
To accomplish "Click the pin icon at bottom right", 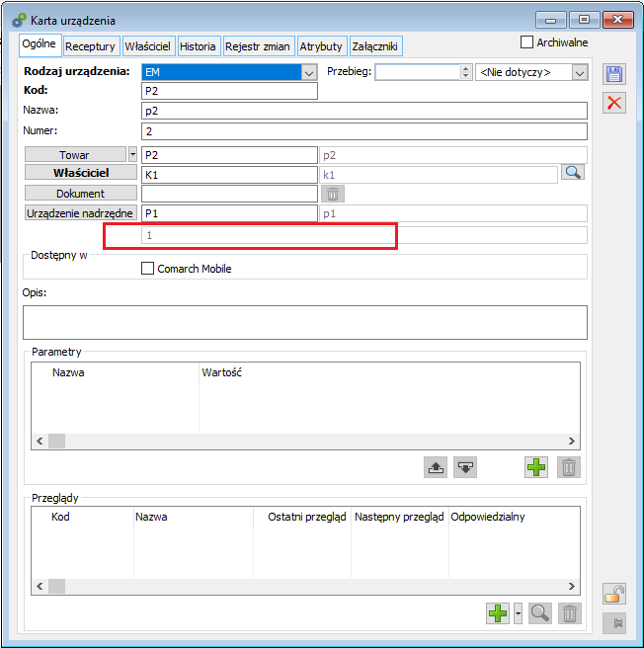I will [x=614, y=622].
